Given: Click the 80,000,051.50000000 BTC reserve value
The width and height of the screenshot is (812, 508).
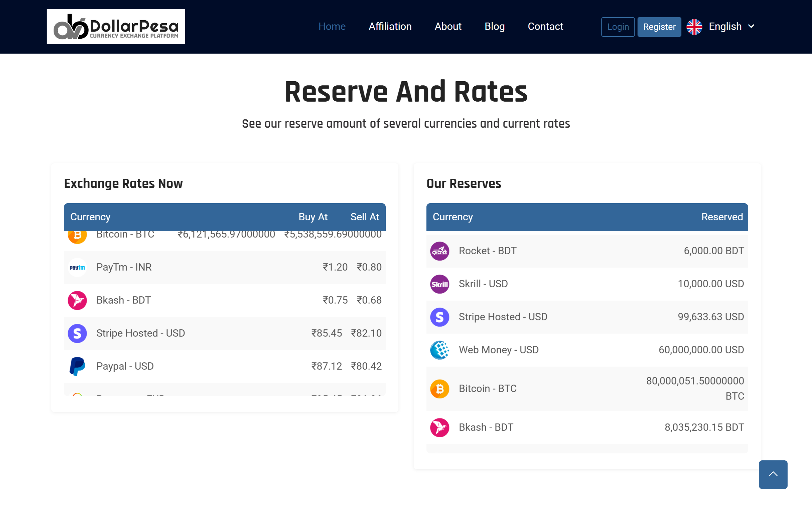Looking at the screenshot, I should point(695,389).
